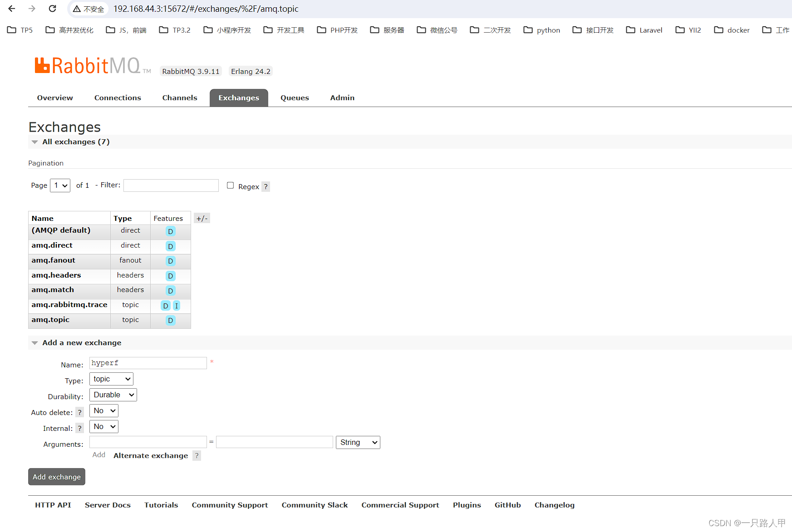Click the D feature badge for amq.topic
The height and width of the screenshot is (532, 792).
tap(171, 320)
